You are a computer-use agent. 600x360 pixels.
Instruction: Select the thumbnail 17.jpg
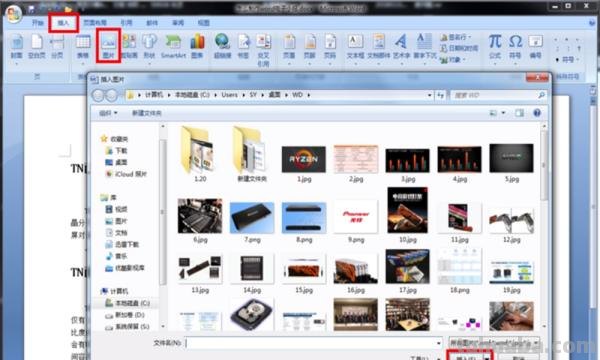[408, 271]
